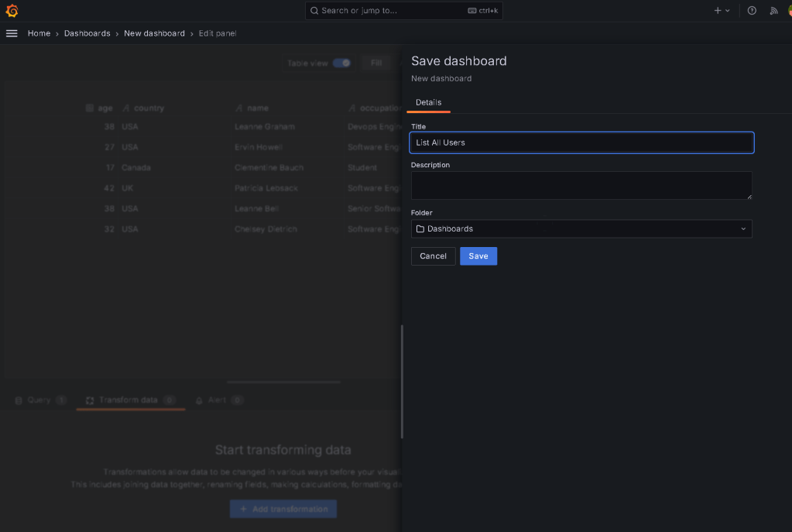The image size is (792, 532).
Task: Click the Cancel button
Action: tap(433, 256)
